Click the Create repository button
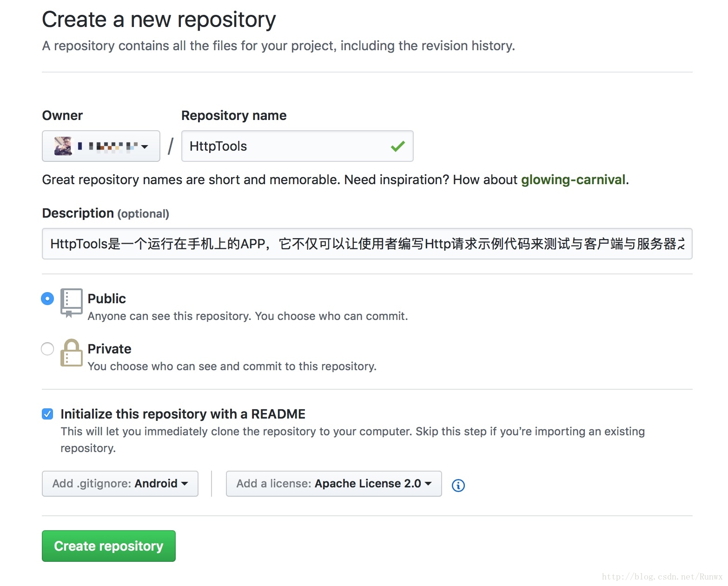This screenshot has width=728, height=586. point(109,546)
